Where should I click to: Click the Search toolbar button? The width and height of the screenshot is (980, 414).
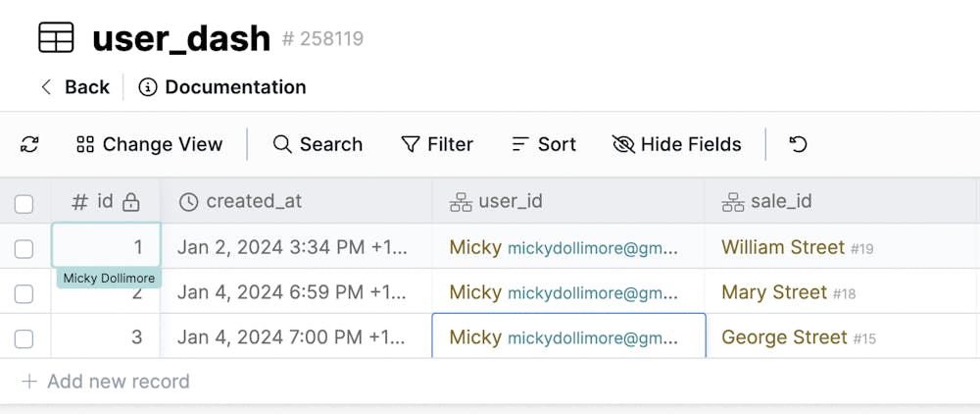[x=318, y=144]
